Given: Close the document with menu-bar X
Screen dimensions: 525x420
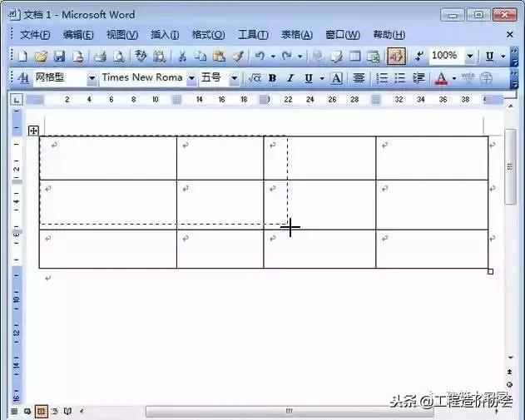Looking at the screenshot, I should point(509,34).
